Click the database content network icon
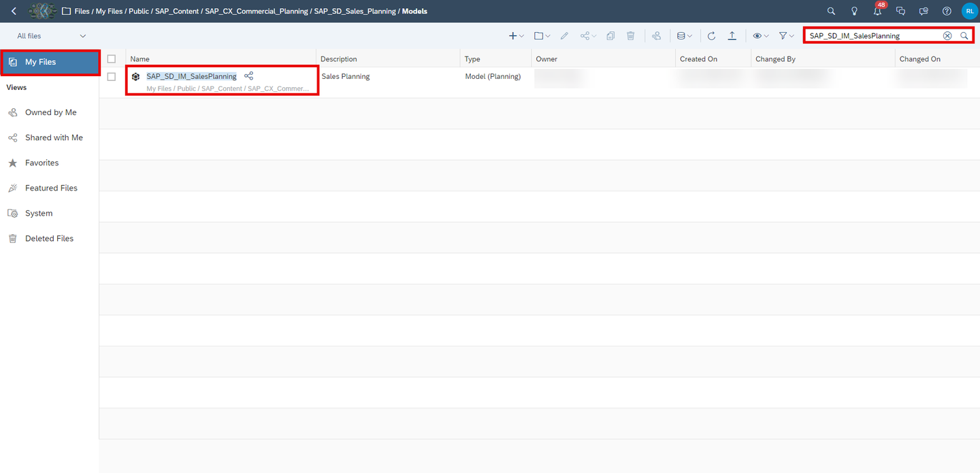 click(681, 35)
